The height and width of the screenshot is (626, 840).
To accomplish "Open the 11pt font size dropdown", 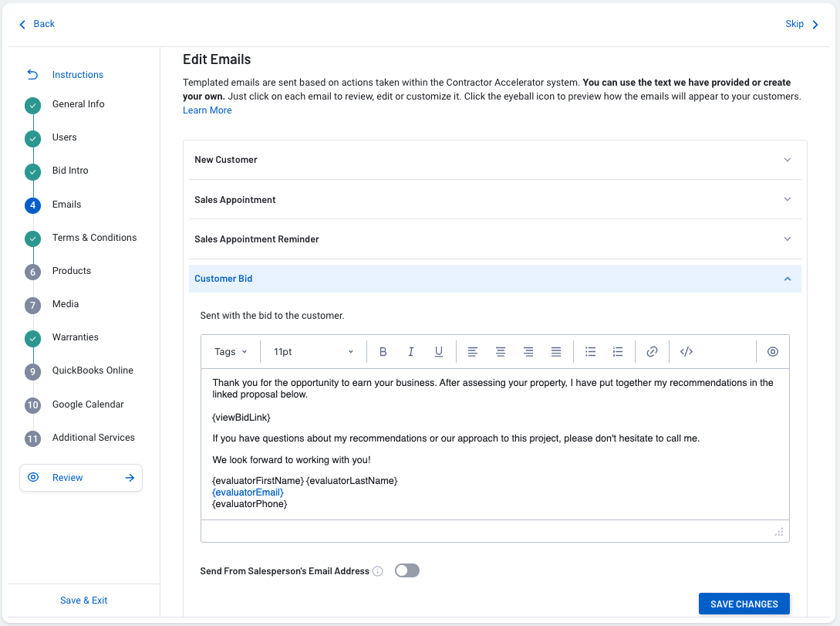I will click(x=313, y=351).
